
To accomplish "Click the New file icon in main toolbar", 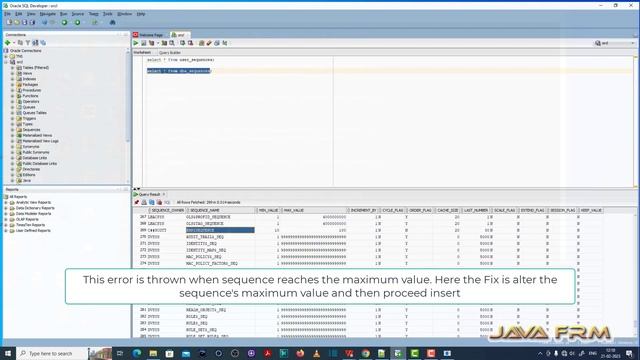I will 9,22.
